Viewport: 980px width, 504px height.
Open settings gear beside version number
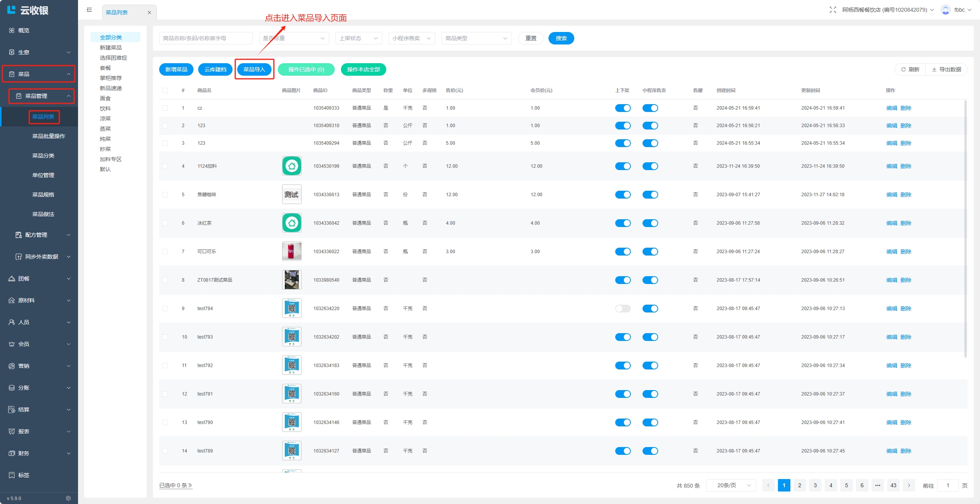tap(68, 498)
